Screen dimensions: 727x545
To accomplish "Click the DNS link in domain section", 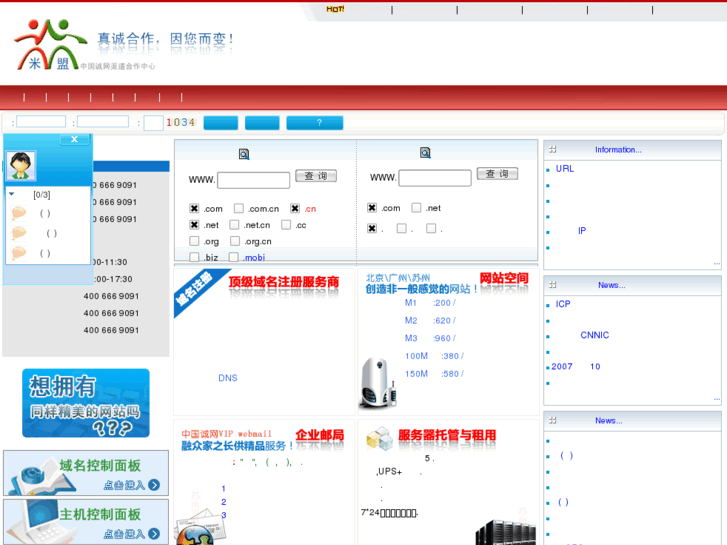I will 228,378.
